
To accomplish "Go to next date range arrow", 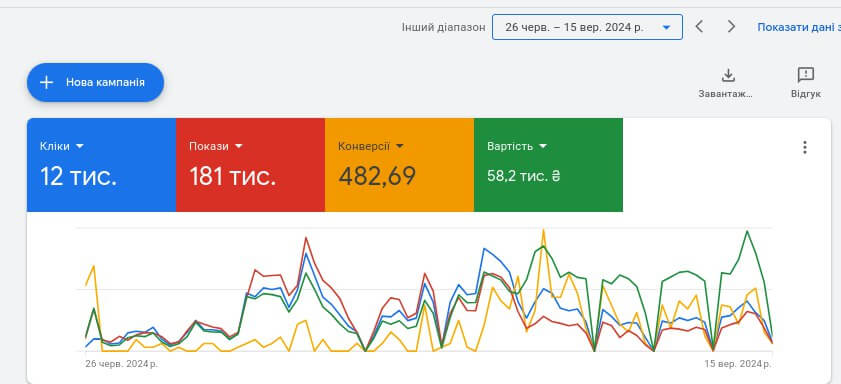I will pos(731,27).
